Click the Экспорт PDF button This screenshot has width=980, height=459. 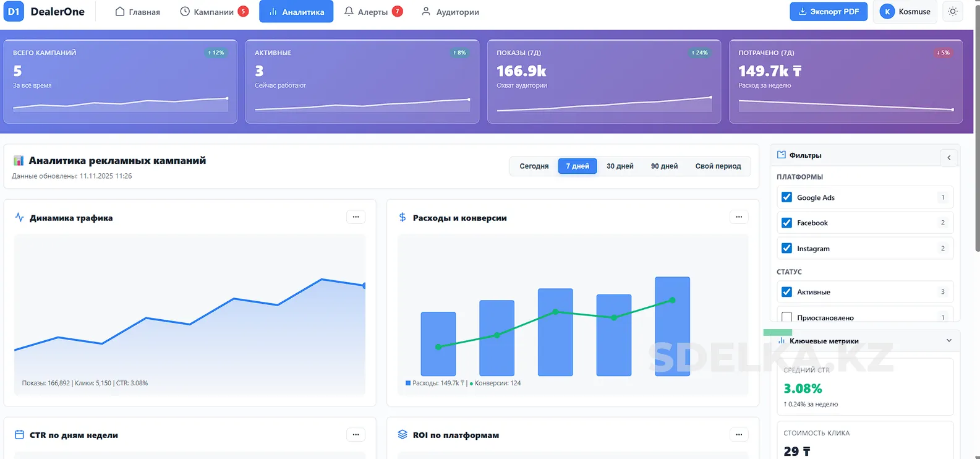click(x=829, y=12)
